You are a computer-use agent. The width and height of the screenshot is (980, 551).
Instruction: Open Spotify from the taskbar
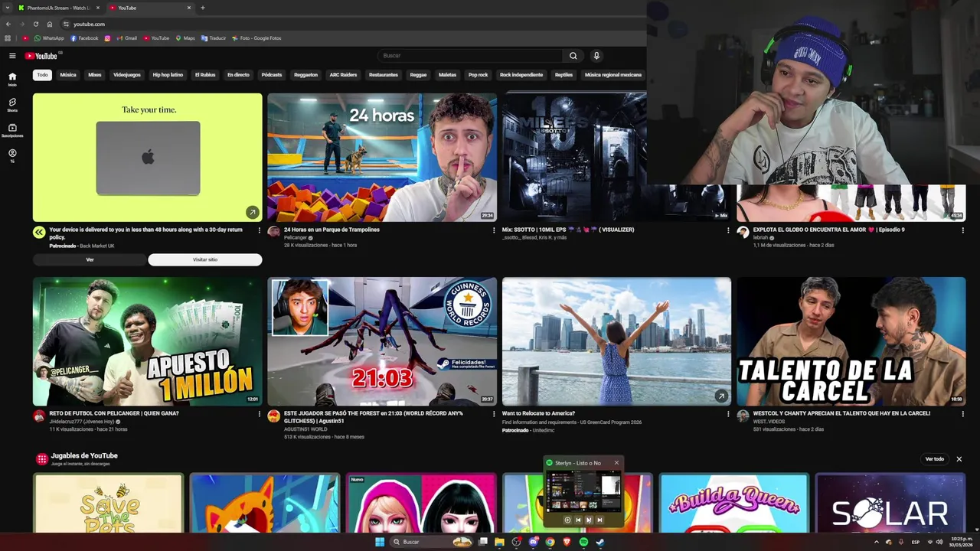[583, 542]
